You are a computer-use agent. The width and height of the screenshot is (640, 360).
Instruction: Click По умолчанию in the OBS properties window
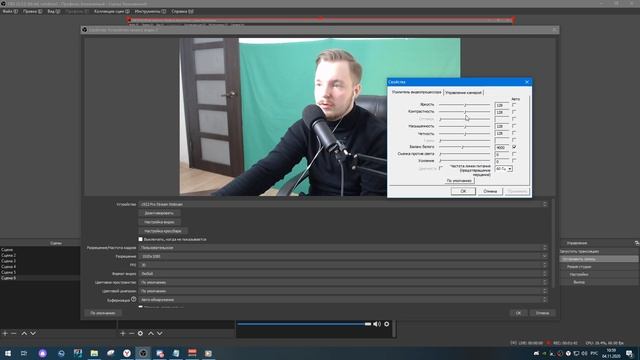pyautogui.click(x=103, y=313)
